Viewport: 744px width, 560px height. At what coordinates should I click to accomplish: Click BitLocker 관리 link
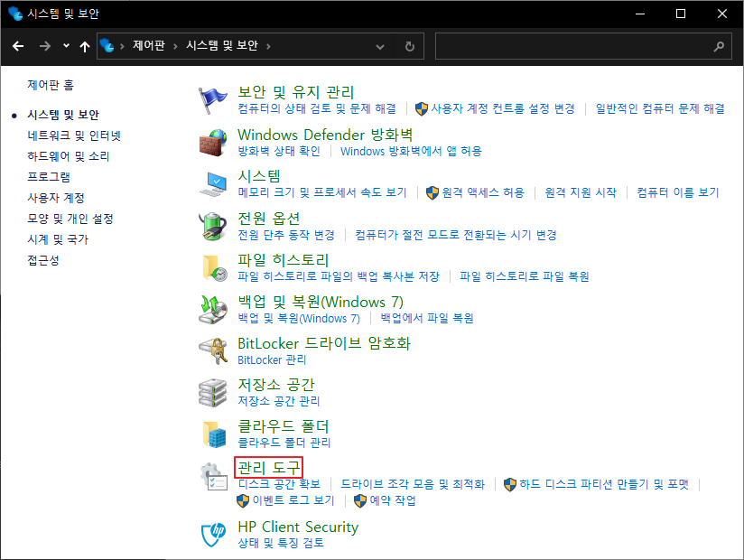pos(272,359)
